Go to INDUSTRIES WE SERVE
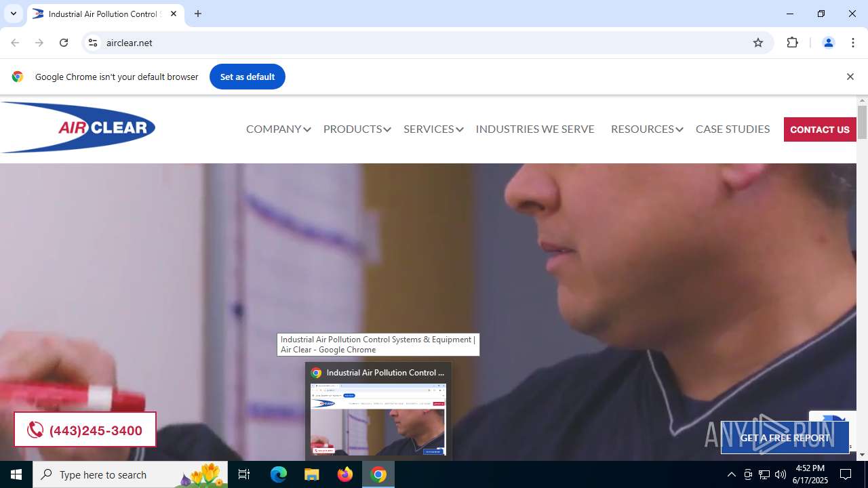The image size is (868, 488). pos(535,129)
